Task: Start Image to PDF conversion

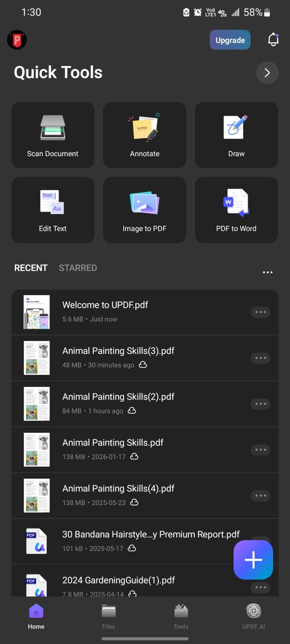Action: point(145,210)
